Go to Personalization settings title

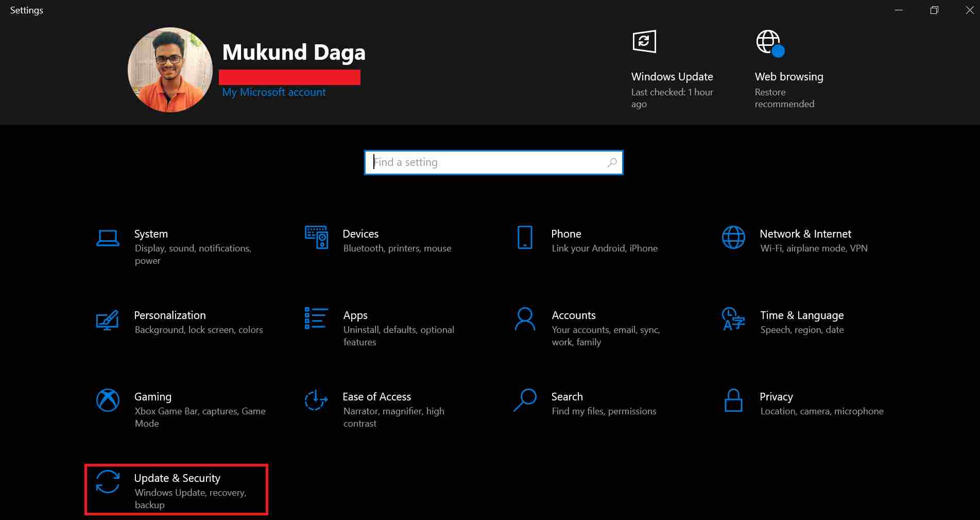coord(170,315)
